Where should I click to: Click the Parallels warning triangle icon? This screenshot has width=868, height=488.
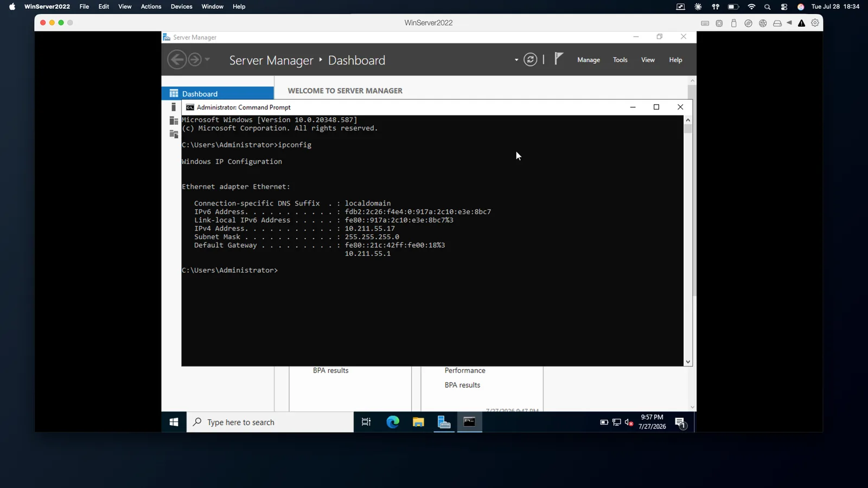coord(801,23)
